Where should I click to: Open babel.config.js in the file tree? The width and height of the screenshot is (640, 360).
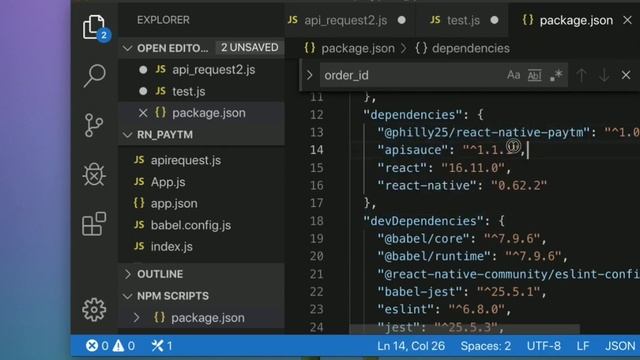click(191, 225)
